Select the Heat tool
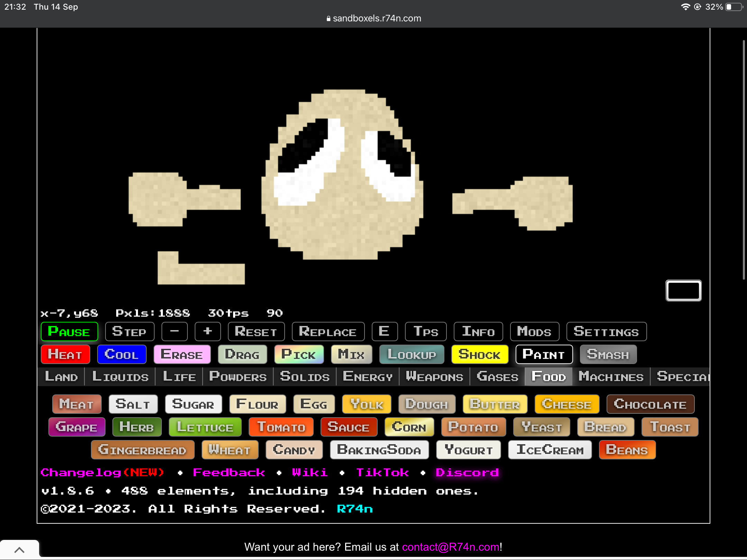The height and width of the screenshot is (560, 747). click(65, 354)
